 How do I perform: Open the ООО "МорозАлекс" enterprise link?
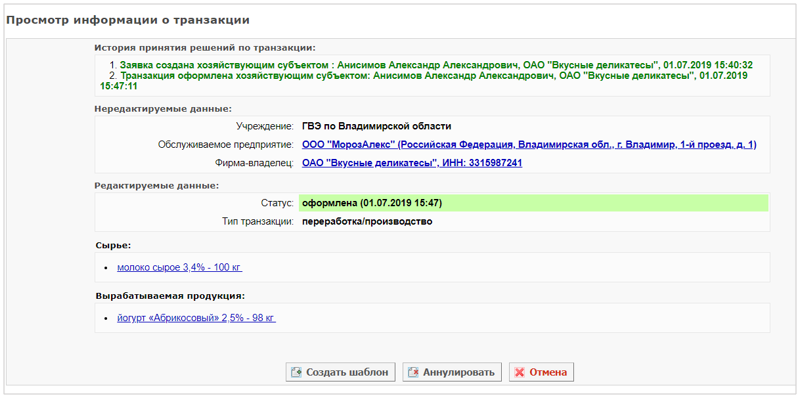(x=529, y=145)
